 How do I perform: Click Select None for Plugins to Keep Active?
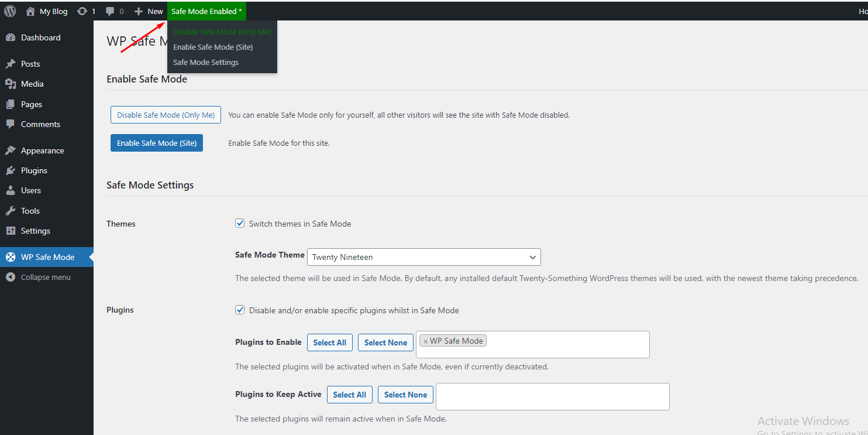click(x=405, y=394)
